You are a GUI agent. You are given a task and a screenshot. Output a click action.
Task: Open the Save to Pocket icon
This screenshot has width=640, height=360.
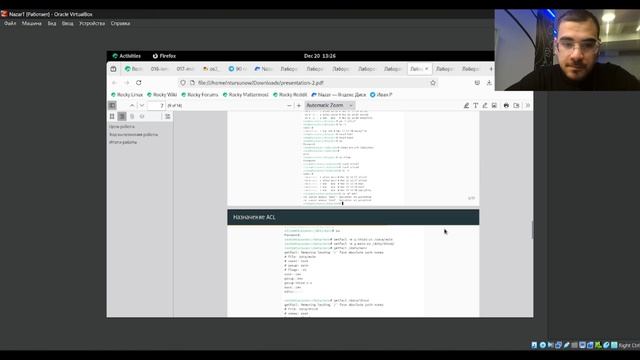coord(477,82)
